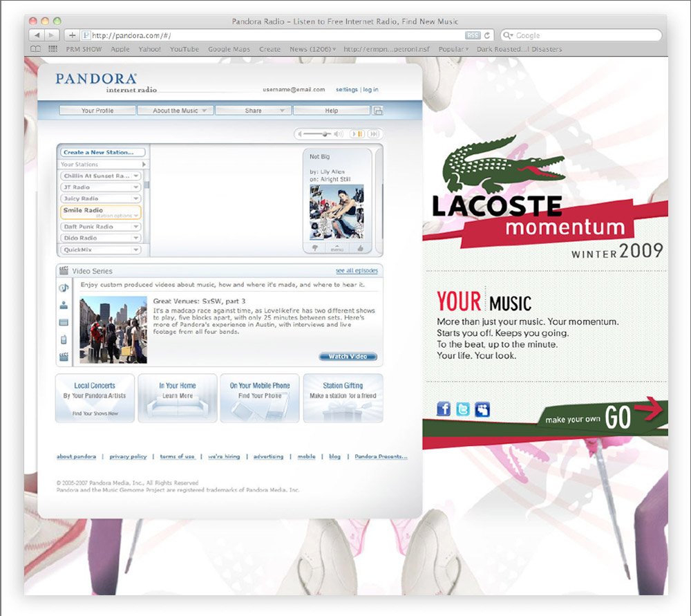Screen dimensions: 691x616
Task: Click the SxSW video thumbnail
Action: [113, 330]
